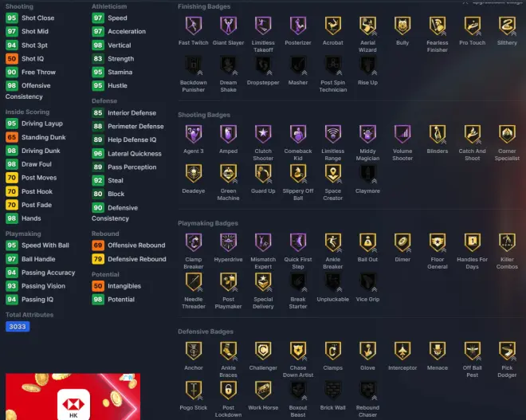The width and height of the screenshot is (526, 420).
Task: Select the Potential 98 rating box
Action: [98, 300]
